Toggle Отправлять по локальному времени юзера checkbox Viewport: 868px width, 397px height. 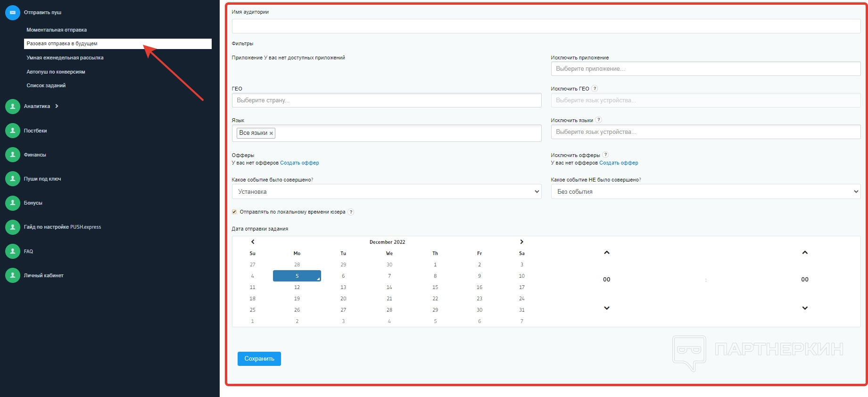234,212
